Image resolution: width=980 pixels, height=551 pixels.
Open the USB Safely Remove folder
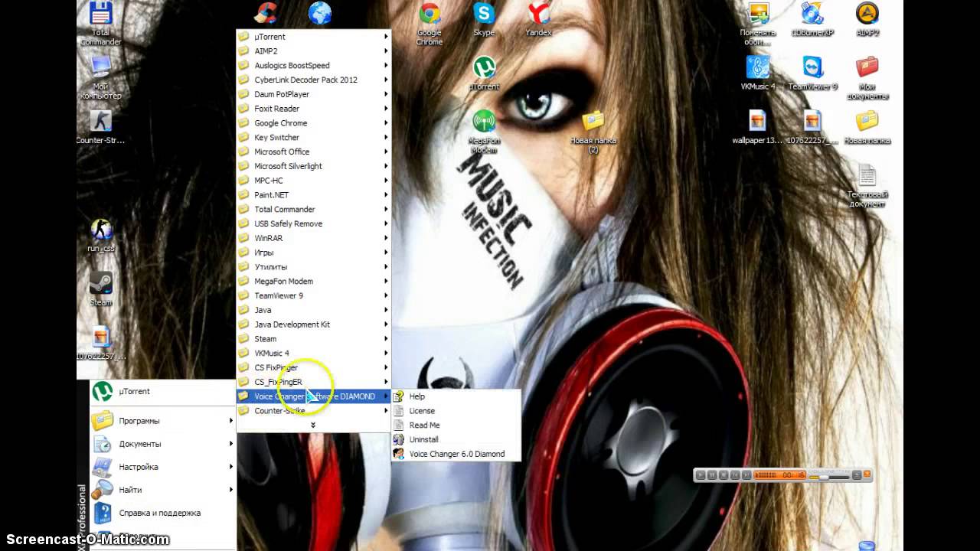point(313,223)
